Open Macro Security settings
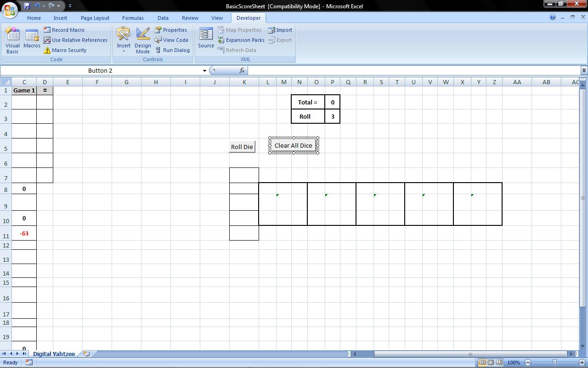Screen dimensions: 588x368 coord(65,50)
